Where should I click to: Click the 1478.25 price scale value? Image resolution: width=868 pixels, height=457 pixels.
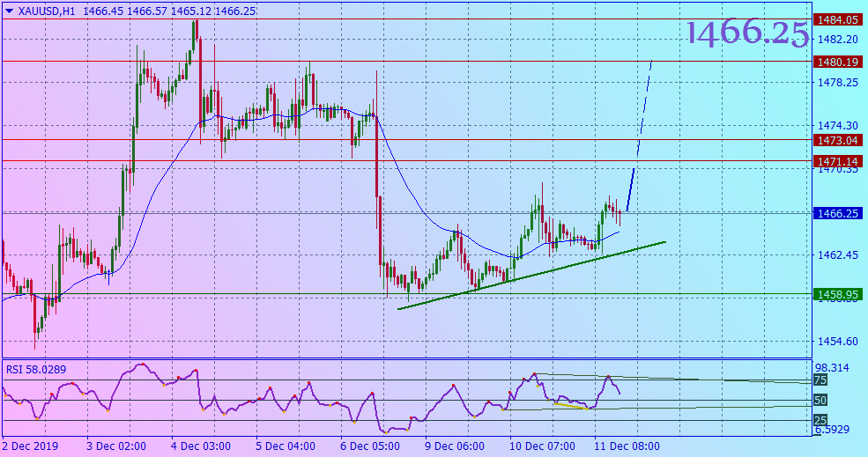838,83
